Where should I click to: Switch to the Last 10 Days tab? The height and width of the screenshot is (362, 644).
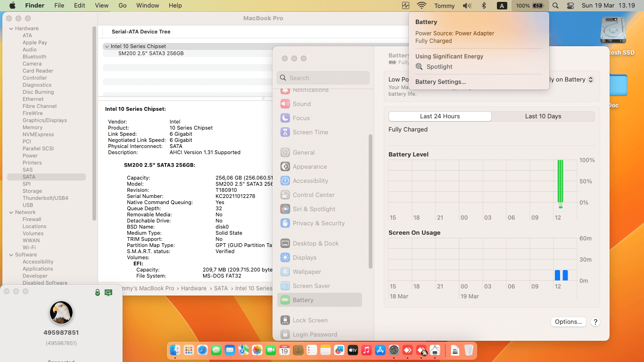pos(543,116)
